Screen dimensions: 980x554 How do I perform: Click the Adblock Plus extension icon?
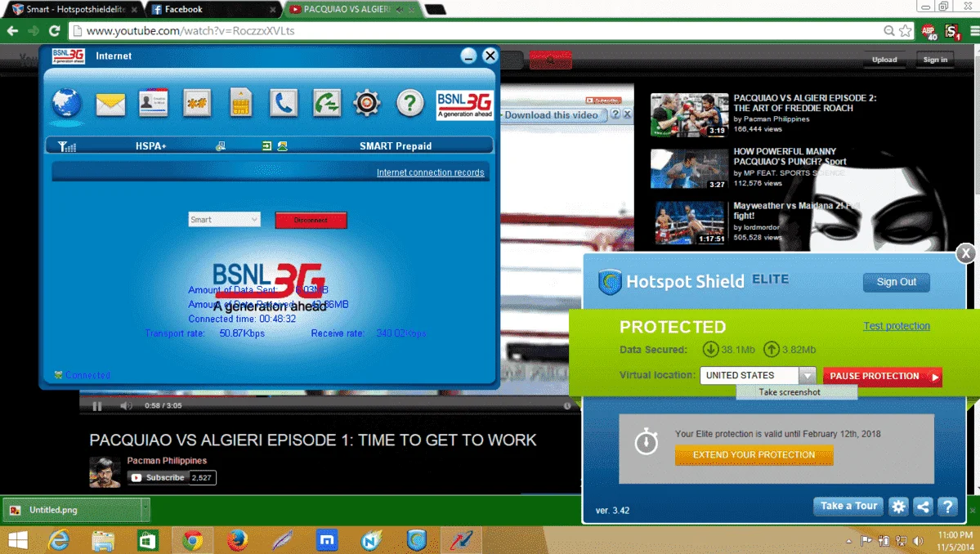pos(929,31)
